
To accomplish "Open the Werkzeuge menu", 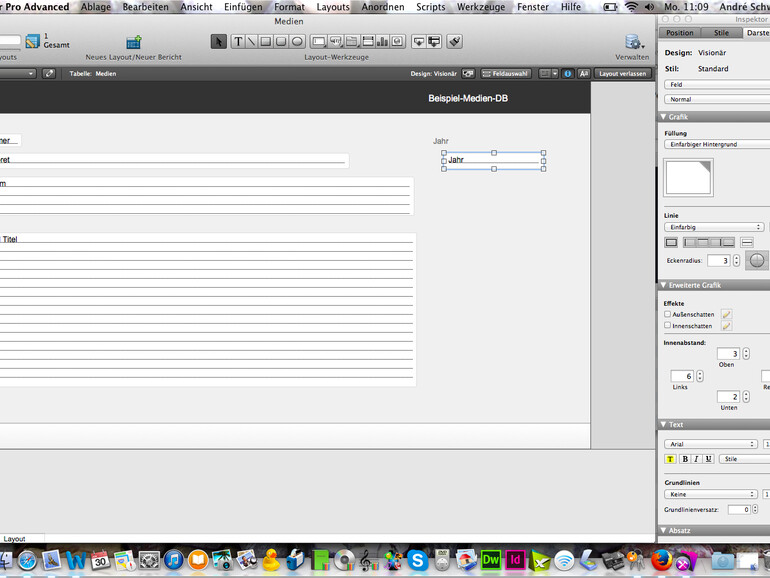I will click(481, 7).
